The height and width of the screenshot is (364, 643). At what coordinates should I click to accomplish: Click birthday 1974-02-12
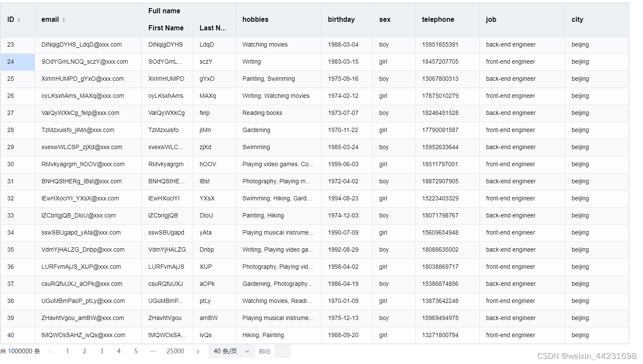tap(343, 96)
